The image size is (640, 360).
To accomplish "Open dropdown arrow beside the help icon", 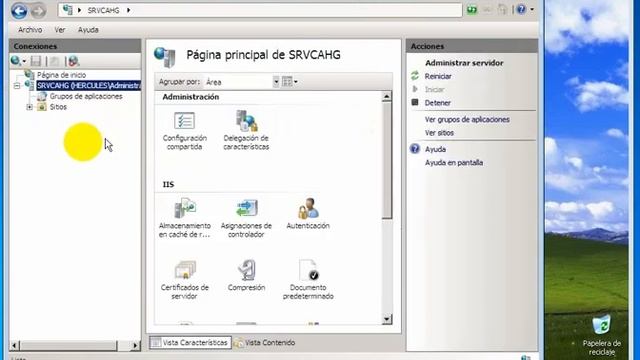I will pos(532,9).
